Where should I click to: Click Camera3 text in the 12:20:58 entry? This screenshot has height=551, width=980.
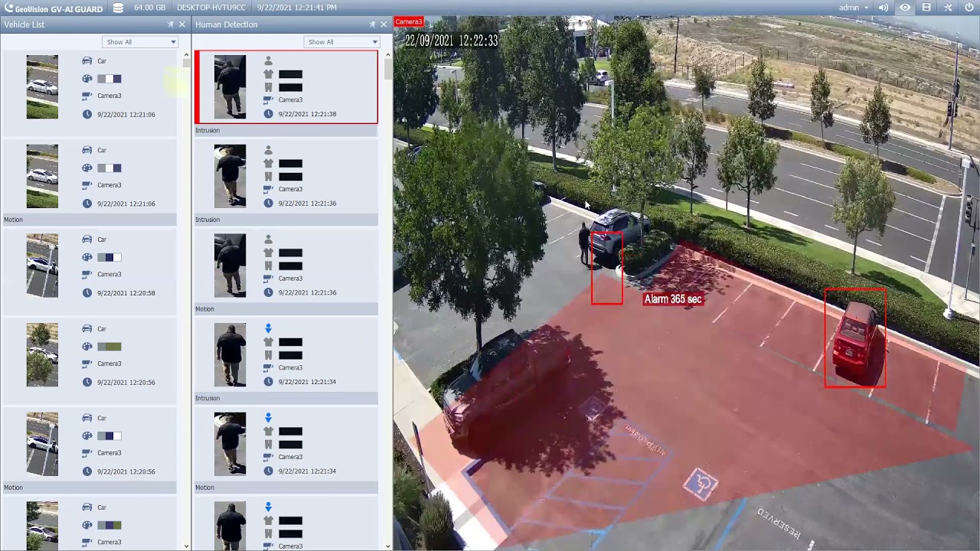coord(109,274)
